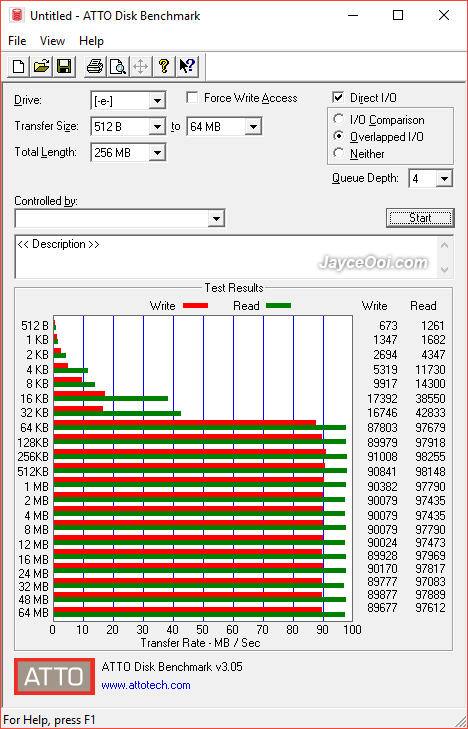468x729 pixels.
Task: Open the Total Length dropdown
Action: [x=158, y=152]
